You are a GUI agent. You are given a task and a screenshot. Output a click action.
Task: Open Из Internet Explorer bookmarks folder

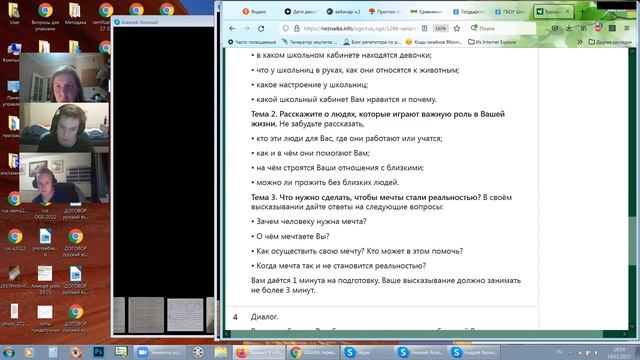pos(492,42)
